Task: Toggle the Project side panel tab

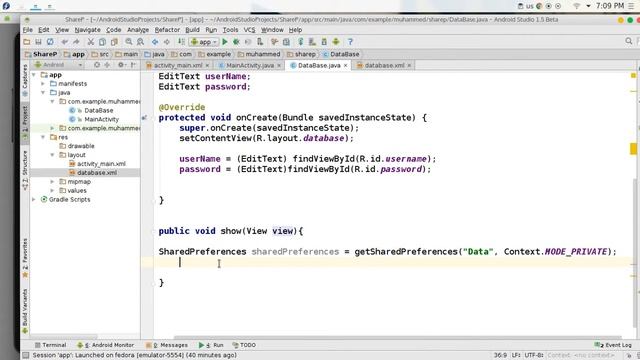Action: [x=25, y=122]
